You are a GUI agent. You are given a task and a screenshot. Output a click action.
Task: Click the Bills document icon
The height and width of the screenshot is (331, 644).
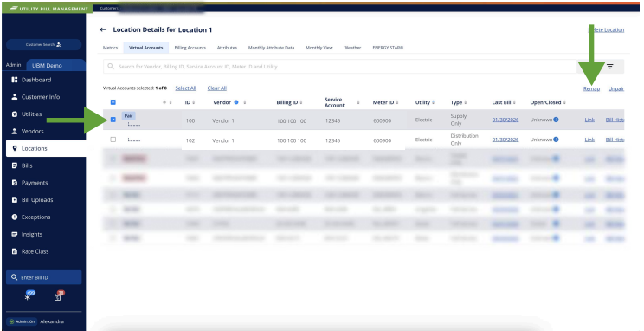(x=15, y=165)
